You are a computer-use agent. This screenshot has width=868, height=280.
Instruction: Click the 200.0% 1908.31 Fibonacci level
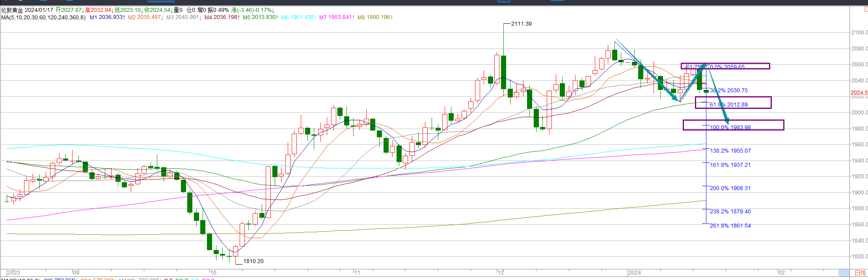(x=730, y=188)
